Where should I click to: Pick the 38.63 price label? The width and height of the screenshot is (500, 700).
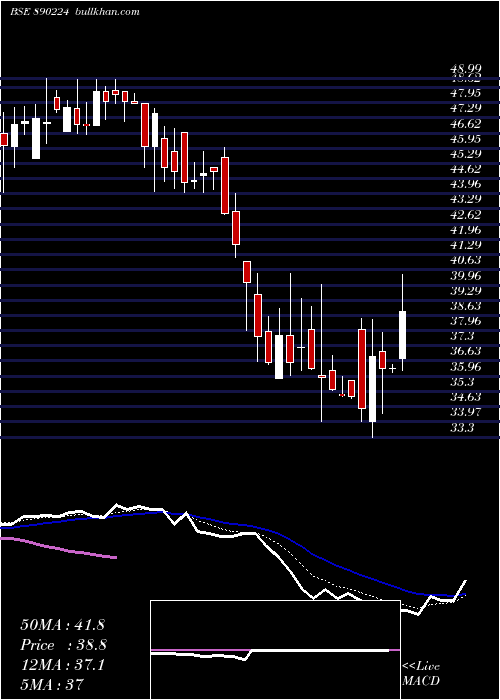tap(466, 306)
